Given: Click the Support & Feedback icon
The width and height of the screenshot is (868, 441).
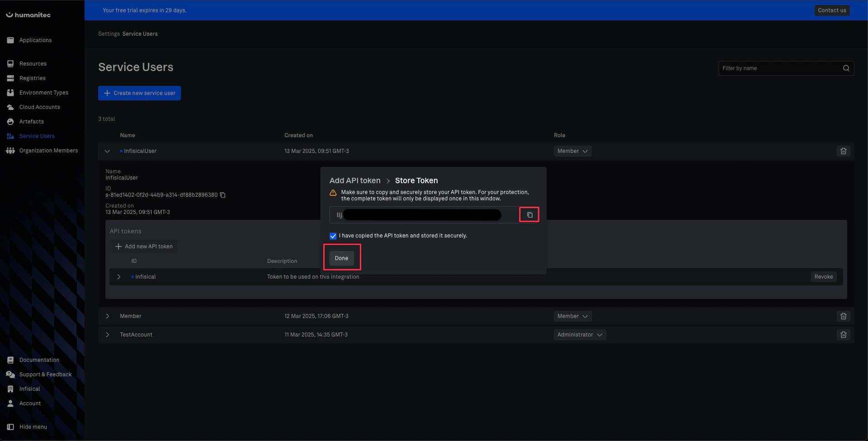Looking at the screenshot, I should coord(10,375).
